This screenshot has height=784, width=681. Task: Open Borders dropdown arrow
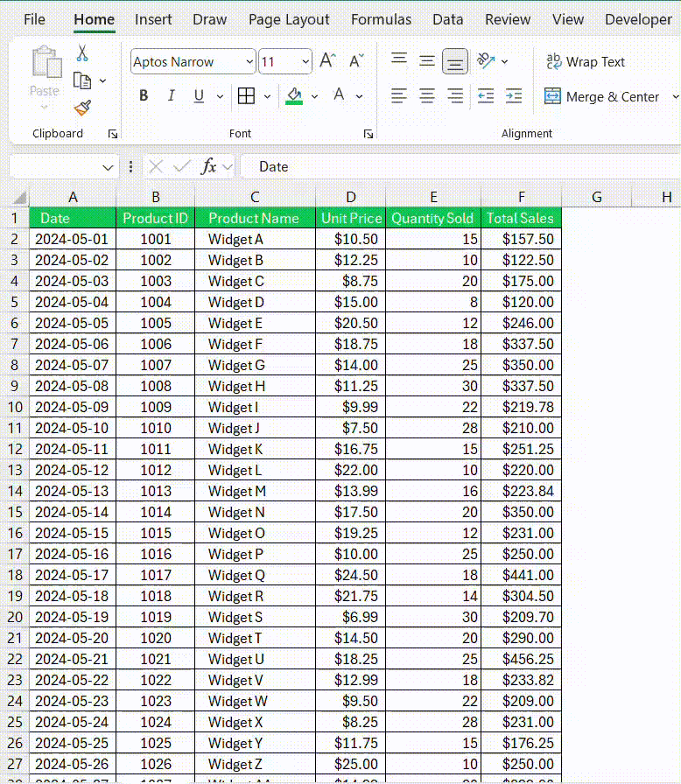(267, 96)
